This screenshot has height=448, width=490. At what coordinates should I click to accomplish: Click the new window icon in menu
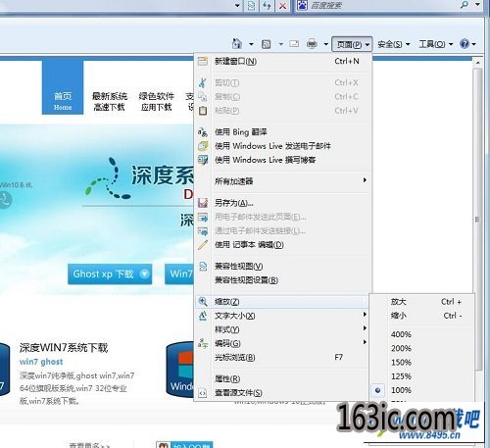(203, 61)
